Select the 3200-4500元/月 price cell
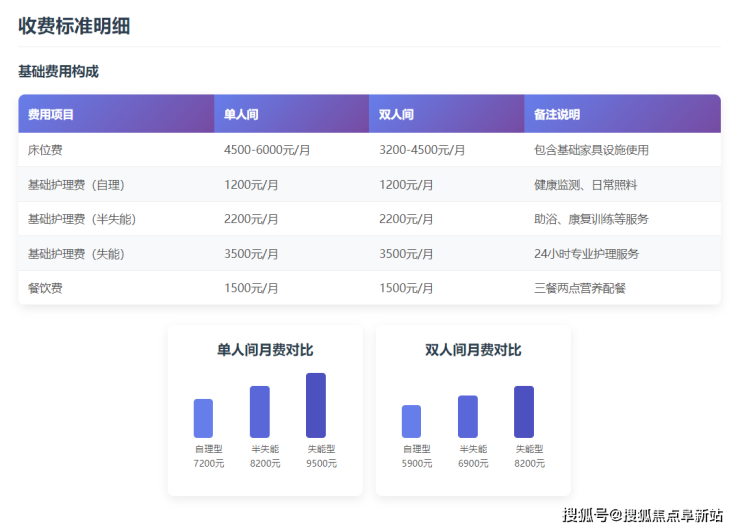The height and width of the screenshot is (531, 740). pos(422,150)
